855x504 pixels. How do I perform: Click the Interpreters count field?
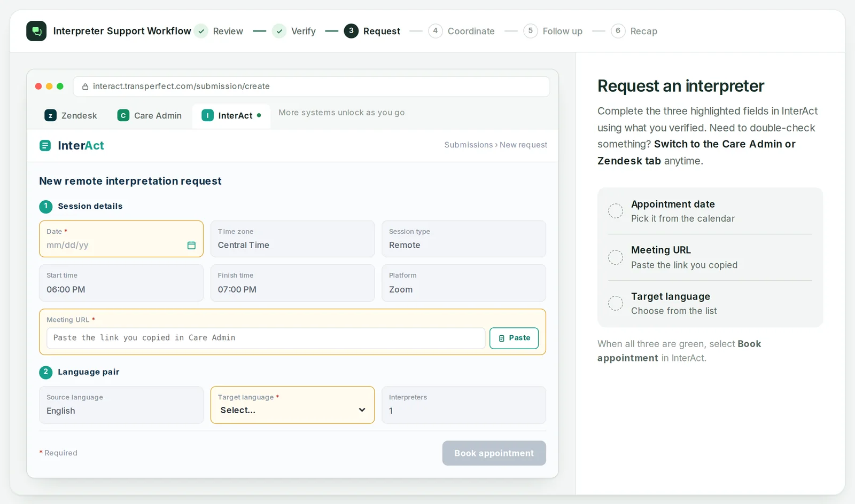tap(464, 405)
